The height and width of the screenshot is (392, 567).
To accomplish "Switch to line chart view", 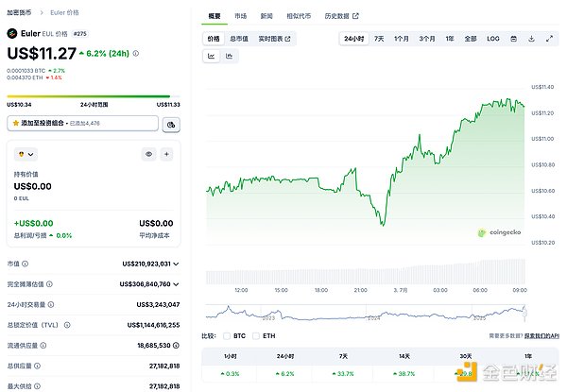I will pos(212,57).
